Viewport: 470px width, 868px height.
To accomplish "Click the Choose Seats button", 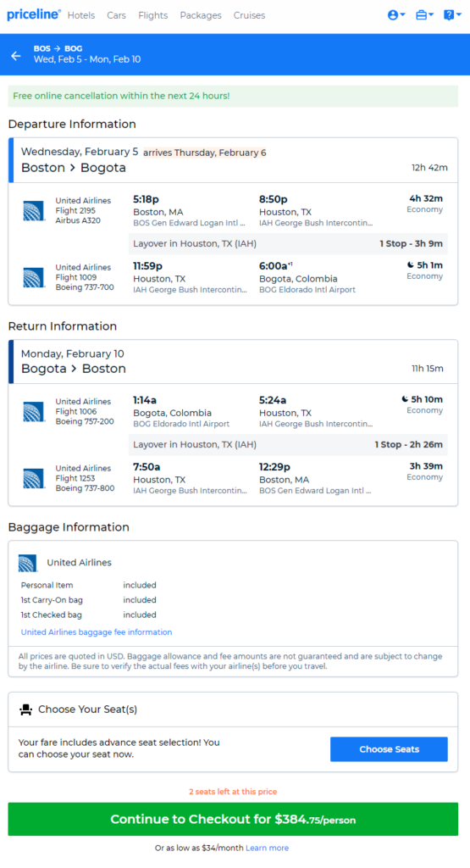I will point(389,749).
